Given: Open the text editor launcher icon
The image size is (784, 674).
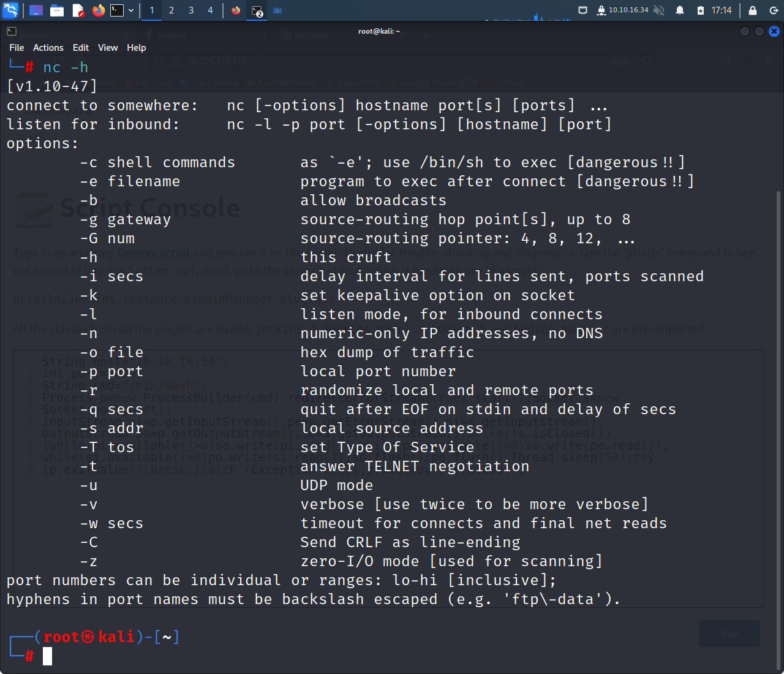Looking at the screenshot, I should click(x=78, y=10).
